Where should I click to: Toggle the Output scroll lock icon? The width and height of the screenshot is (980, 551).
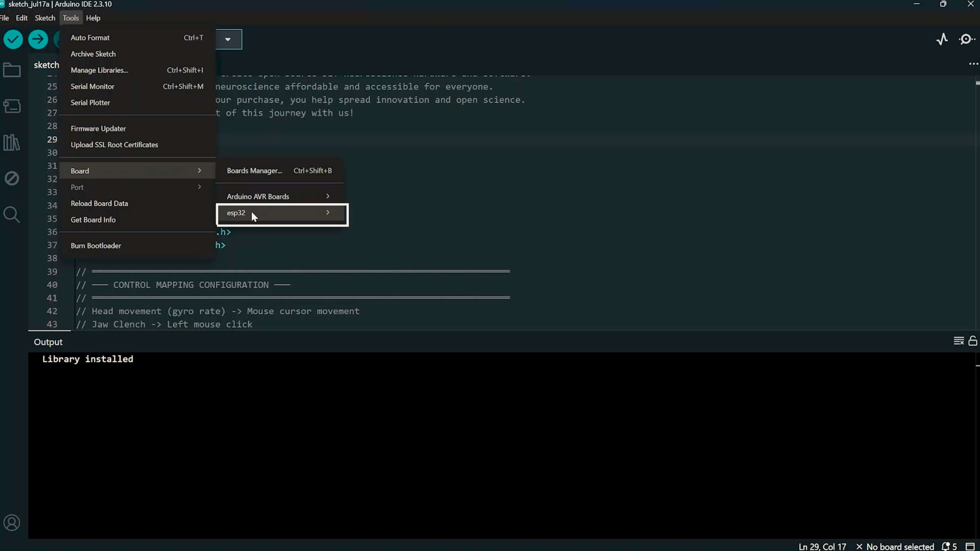pos(973,341)
